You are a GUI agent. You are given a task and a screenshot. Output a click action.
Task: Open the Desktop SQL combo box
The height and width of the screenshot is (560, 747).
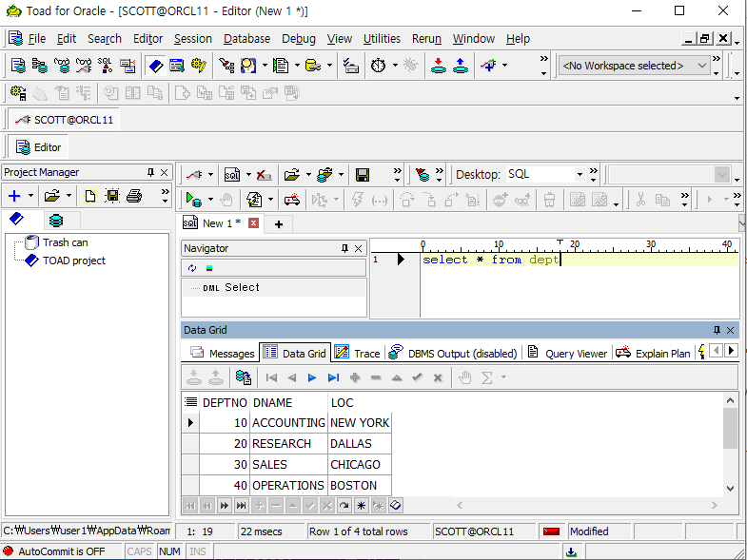coord(545,174)
